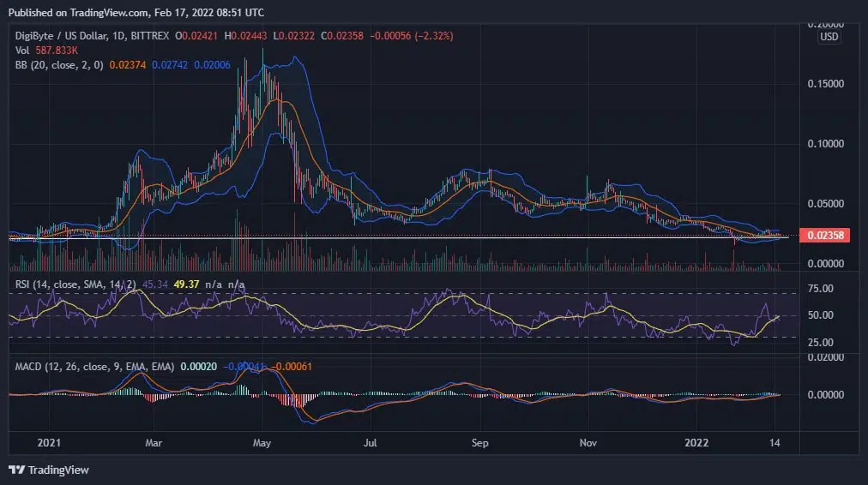The width and height of the screenshot is (868, 485).
Task: Select the MACD (12, 26, close, 9) legend
Action: tap(94, 366)
